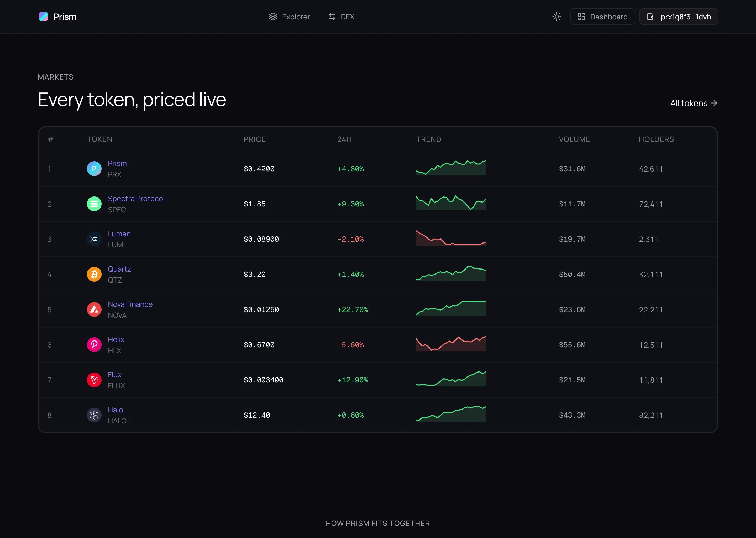Click the holders count 2,311
The width and height of the screenshot is (756, 538).
tap(648, 239)
